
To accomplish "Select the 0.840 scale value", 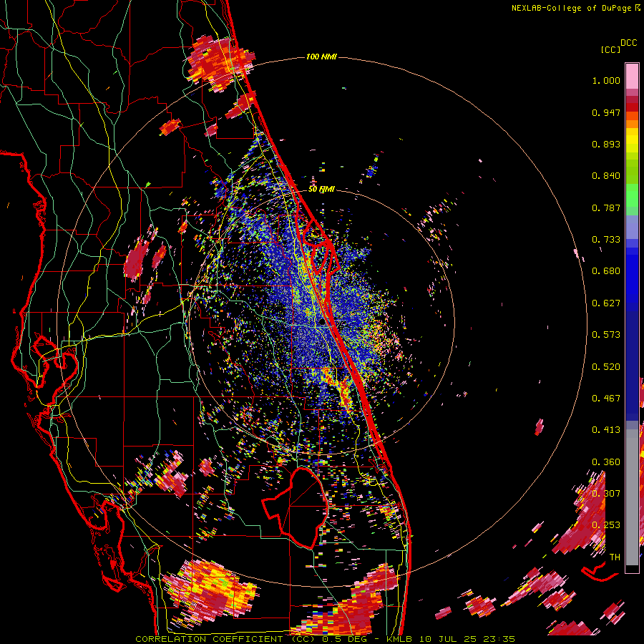I will (x=606, y=176).
